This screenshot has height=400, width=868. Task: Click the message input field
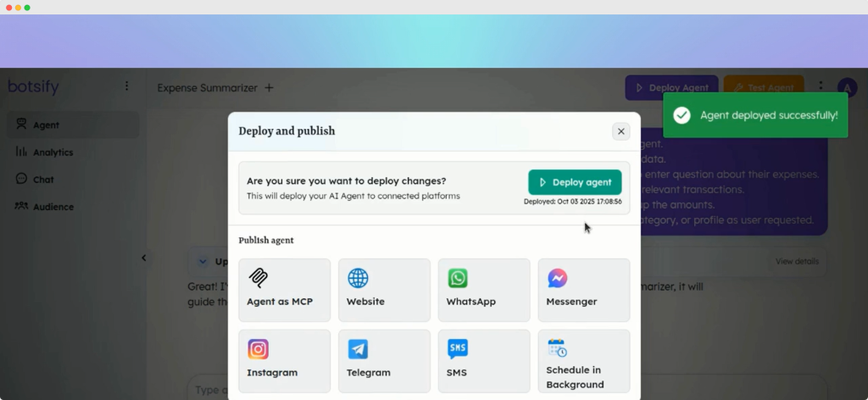(208, 389)
